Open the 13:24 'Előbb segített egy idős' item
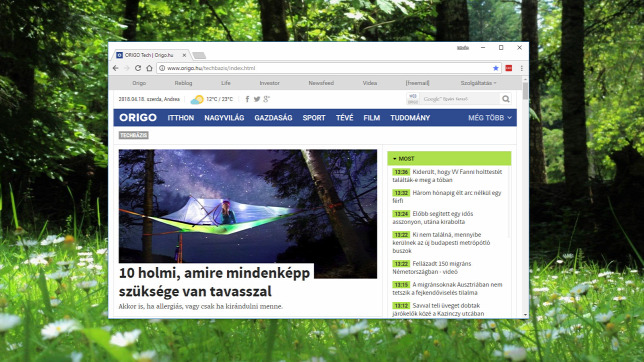The width and height of the screenshot is (644, 362). tap(433, 218)
